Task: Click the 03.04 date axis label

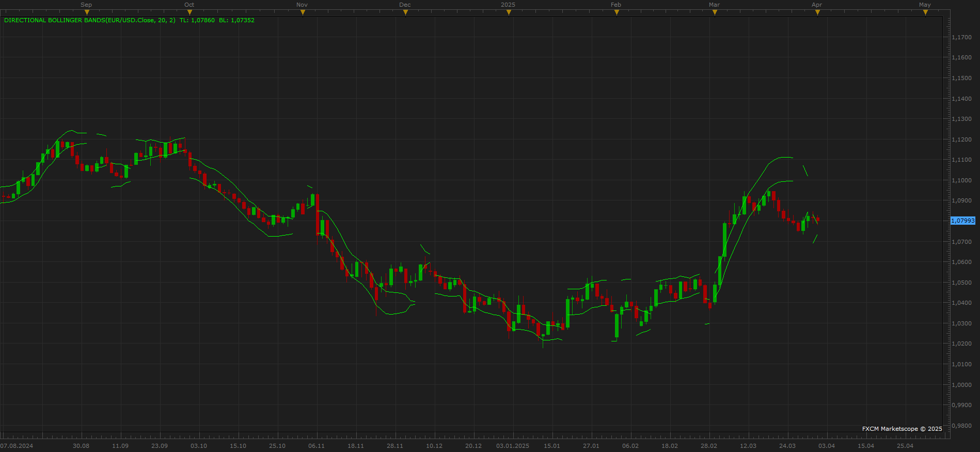Action: [x=827, y=446]
